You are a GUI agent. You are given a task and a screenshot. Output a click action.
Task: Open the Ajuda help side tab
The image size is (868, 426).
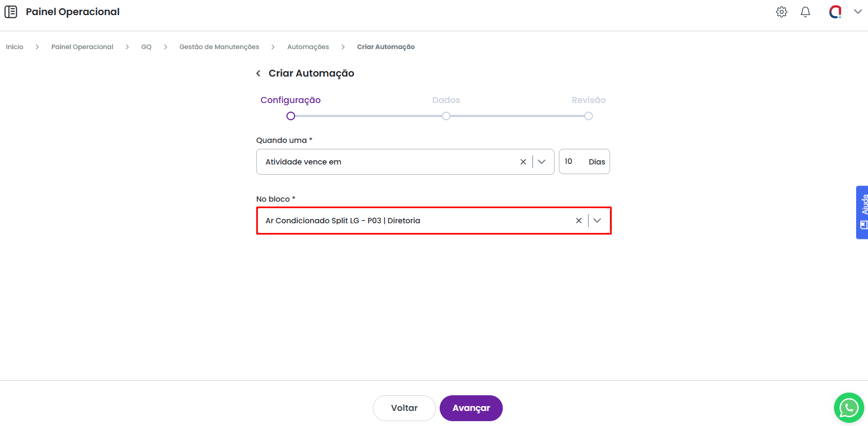[x=862, y=212]
